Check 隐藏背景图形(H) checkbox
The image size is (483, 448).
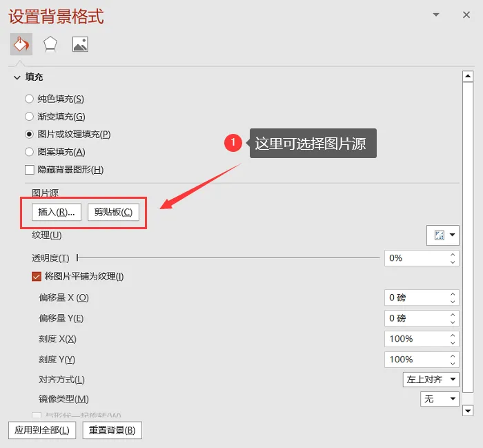(29, 170)
